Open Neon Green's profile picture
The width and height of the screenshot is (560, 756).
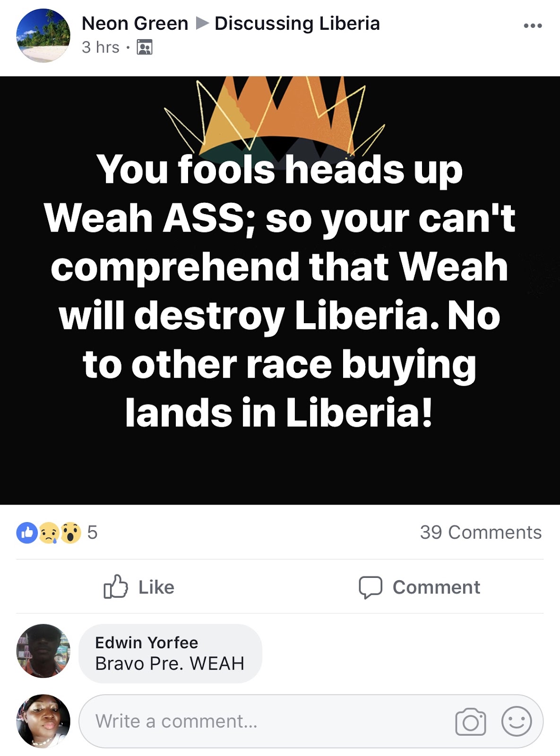43,35
